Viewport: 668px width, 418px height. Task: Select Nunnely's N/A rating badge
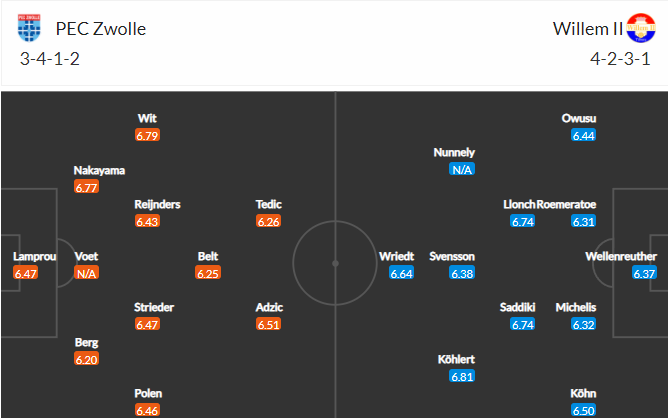[462, 169]
